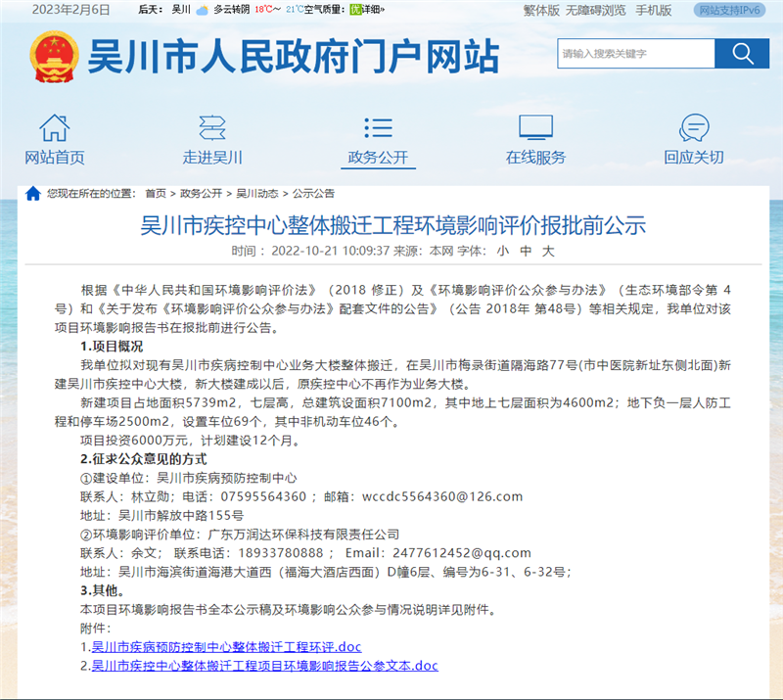Open 公示公告 breadcrumb link

click(313, 194)
